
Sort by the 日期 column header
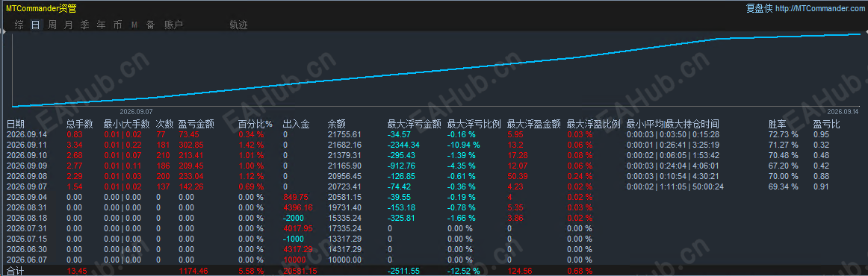[16, 124]
